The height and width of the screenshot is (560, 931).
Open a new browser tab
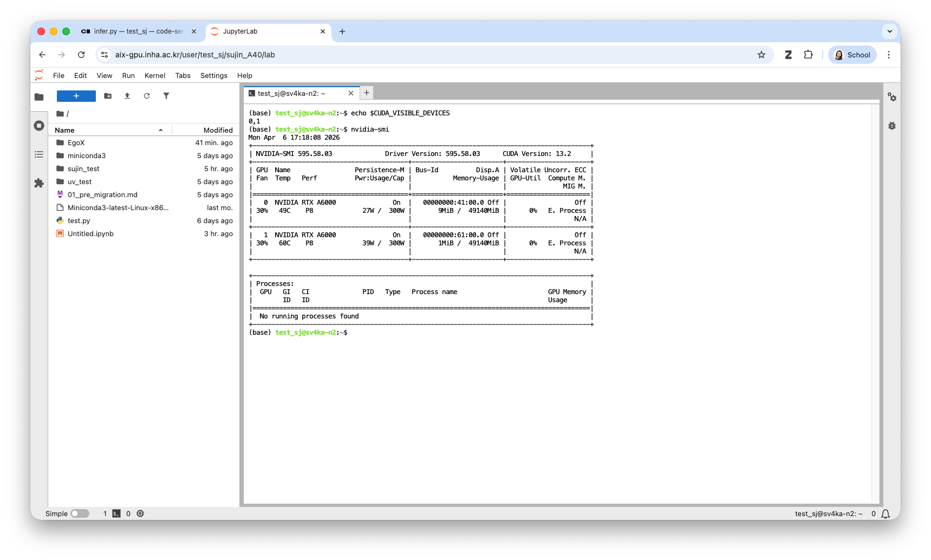[x=342, y=31]
